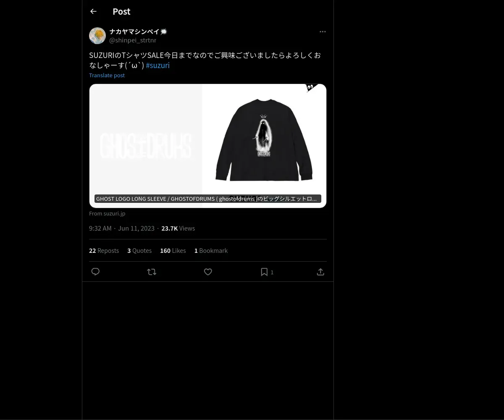This screenshot has height=420, width=504.
Task: View the 160 Likes list
Action: 173,250
